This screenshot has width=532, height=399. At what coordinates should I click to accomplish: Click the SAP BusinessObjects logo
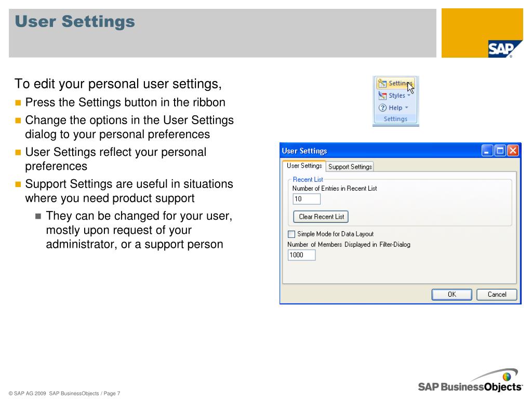(470, 381)
